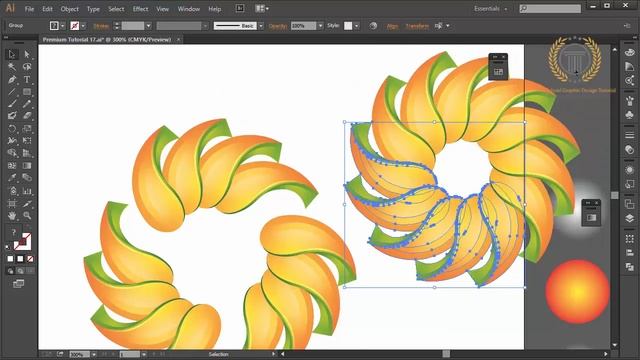Screen dimensions: 640x360
Task: Select the Magic Wand tool
Action: point(12,67)
